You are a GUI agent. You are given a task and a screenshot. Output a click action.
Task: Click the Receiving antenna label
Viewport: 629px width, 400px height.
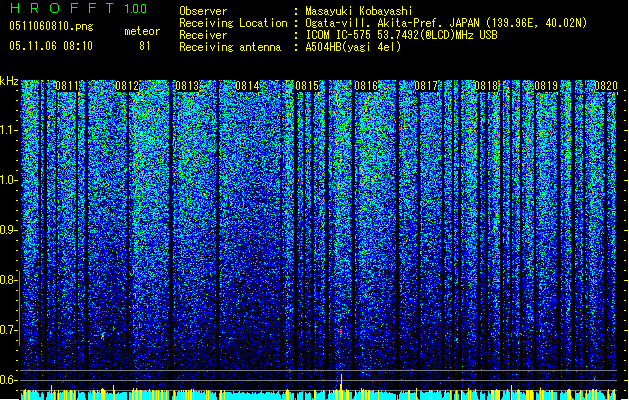[230, 47]
